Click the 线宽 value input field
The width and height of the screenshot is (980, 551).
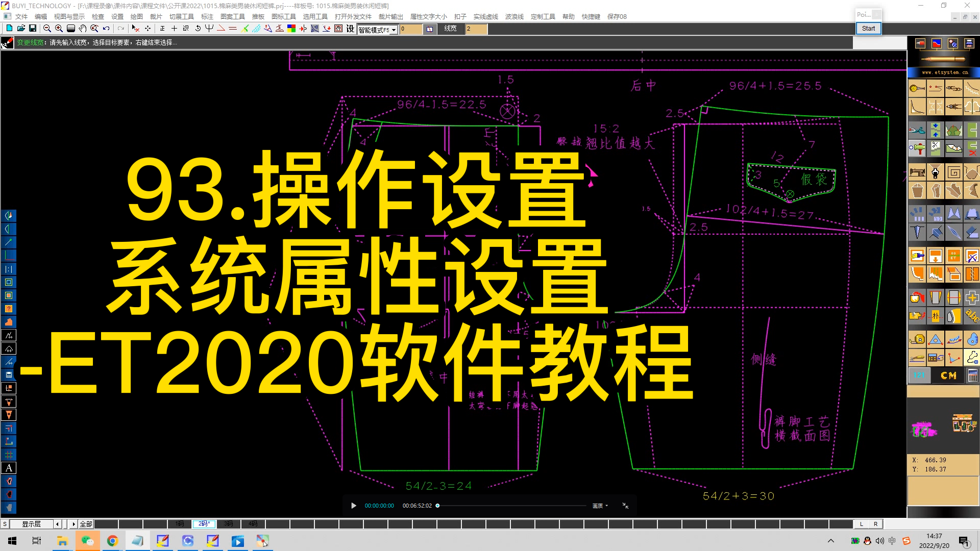pos(476,29)
